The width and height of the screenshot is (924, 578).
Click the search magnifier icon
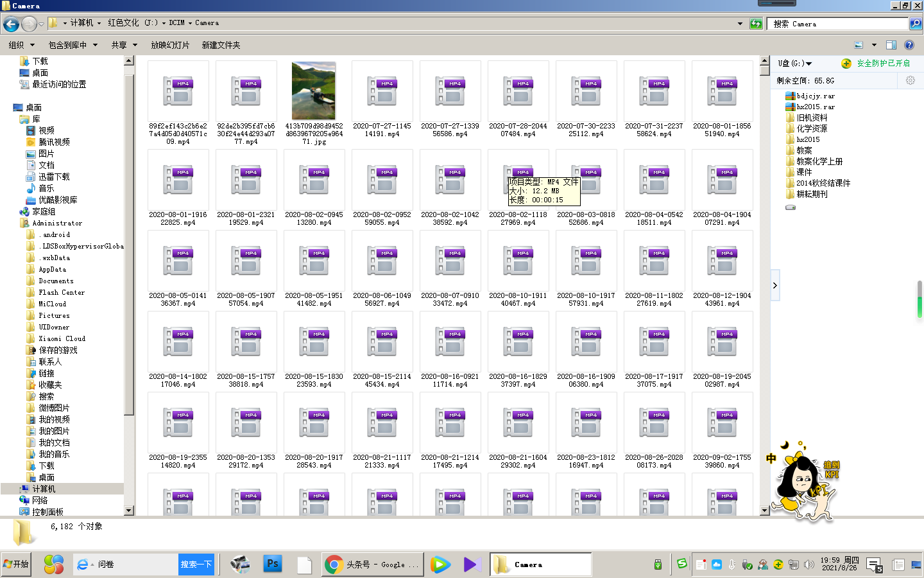(916, 24)
